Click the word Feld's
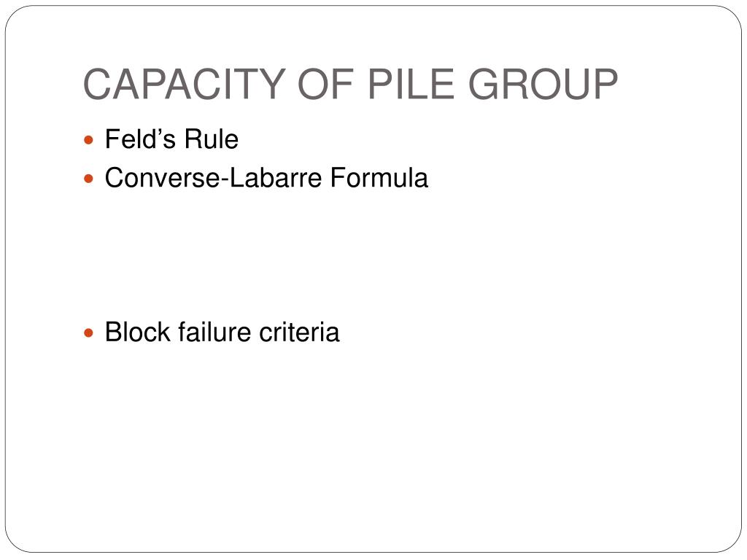This screenshot has height=560, width=747. pos(140,139)
